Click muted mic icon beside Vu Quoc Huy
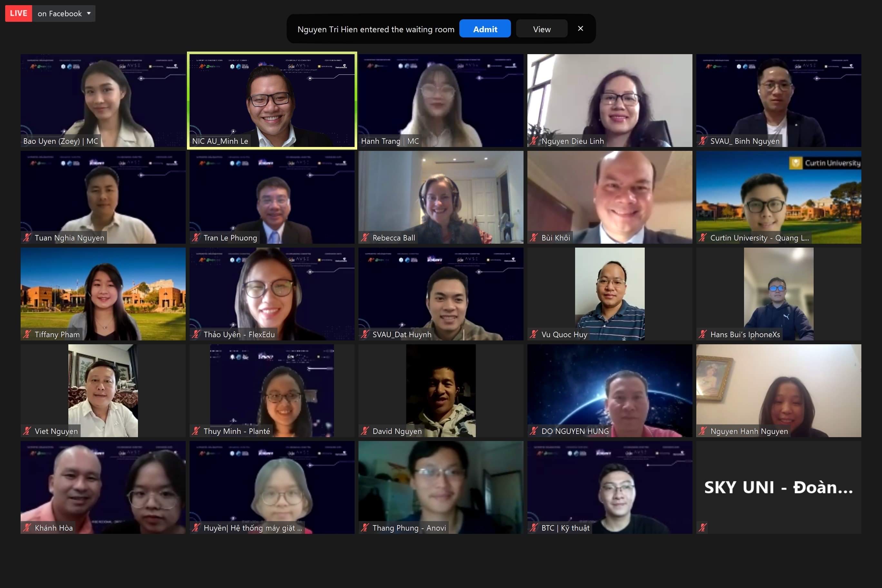 pyautogui.click(x=534, y=335)
